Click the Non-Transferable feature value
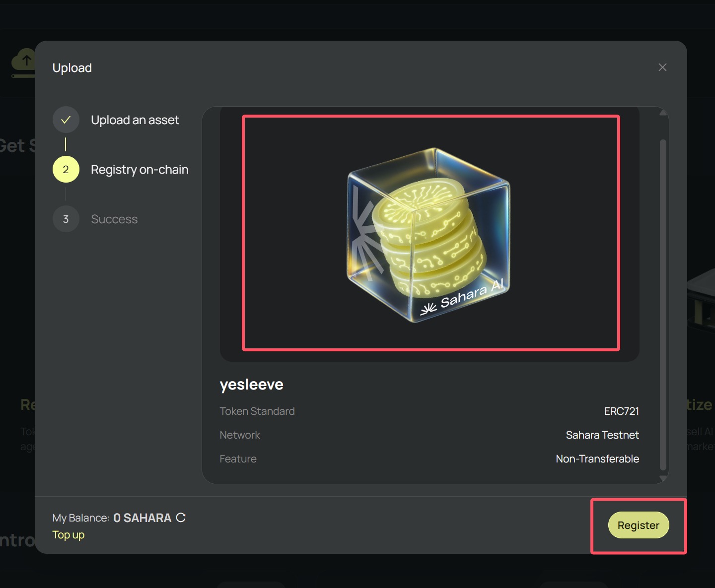 597,459
